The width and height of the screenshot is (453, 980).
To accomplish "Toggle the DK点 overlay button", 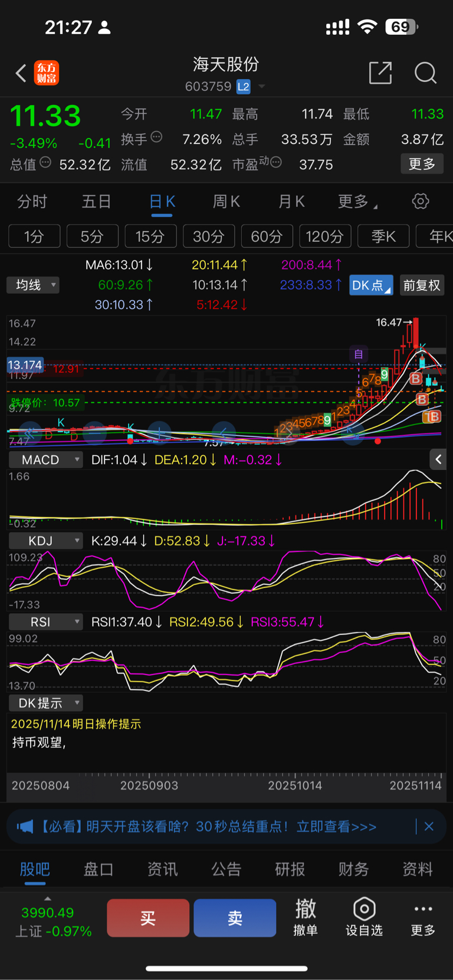I will [x=371, y=285].
